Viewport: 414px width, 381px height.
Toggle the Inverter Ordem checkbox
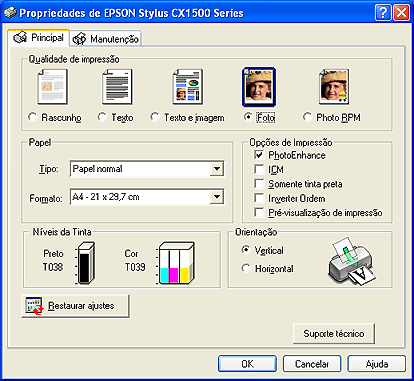coord(259,198)
